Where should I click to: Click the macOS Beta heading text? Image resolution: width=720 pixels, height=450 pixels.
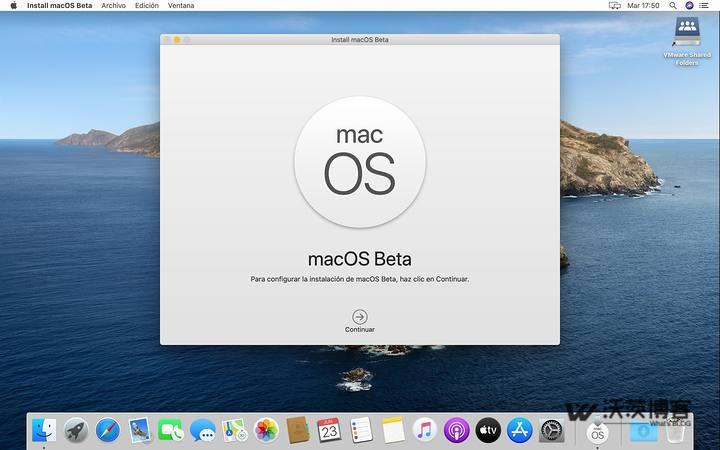[x=360, y=259]
